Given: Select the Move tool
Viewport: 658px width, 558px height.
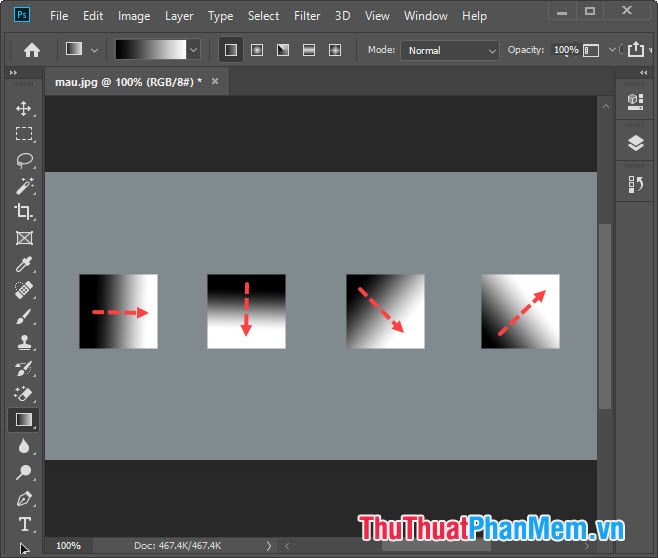Looking at the screenshot, I should coord(24,108).
